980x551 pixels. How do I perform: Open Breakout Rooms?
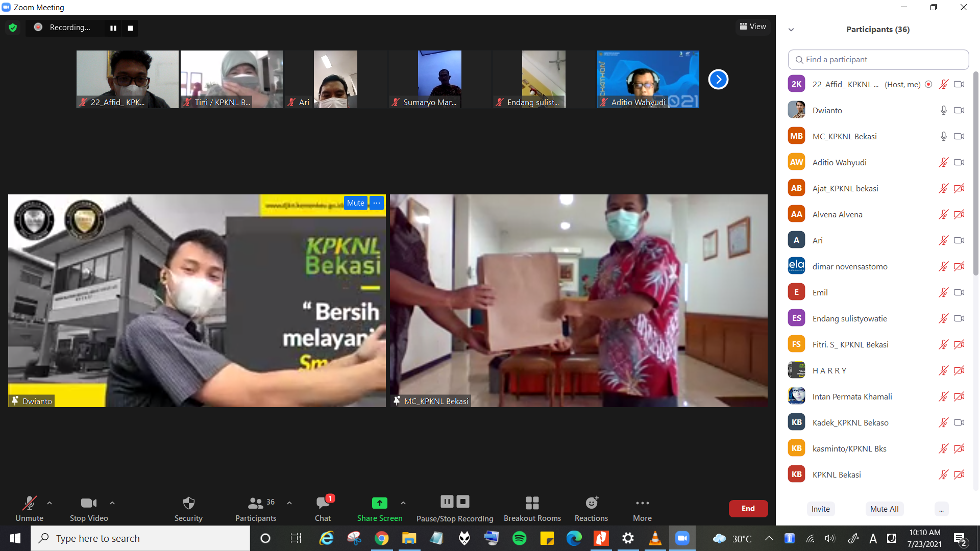click(x=532, y=504)
